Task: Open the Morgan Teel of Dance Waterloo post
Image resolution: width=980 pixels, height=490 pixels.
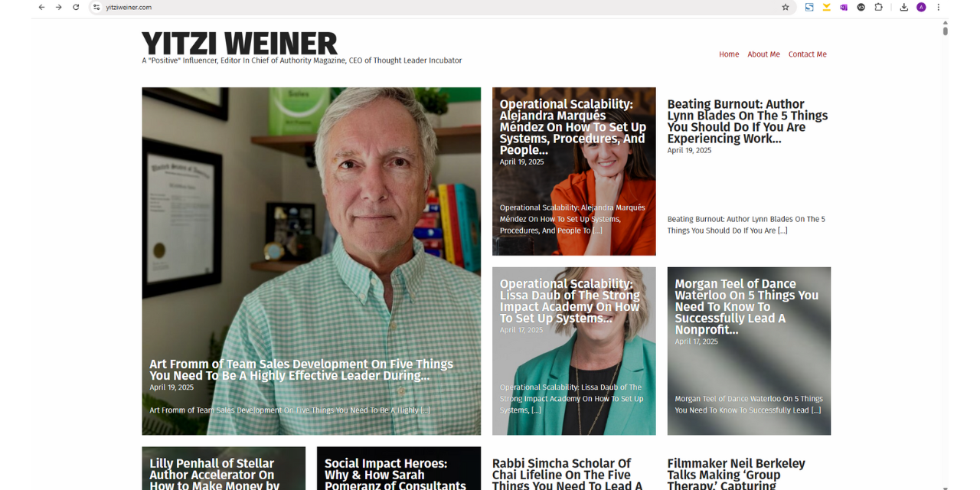Action: [746, 306]
